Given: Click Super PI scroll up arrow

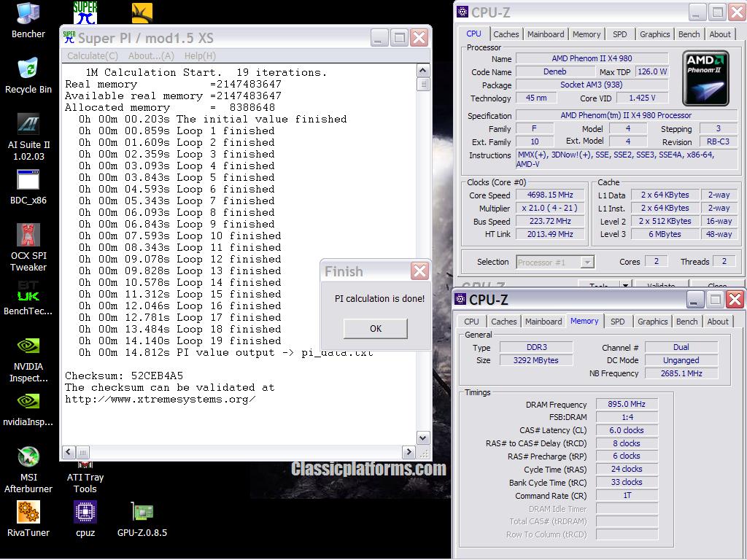Looking at the screenshot, I should [423, 71].
